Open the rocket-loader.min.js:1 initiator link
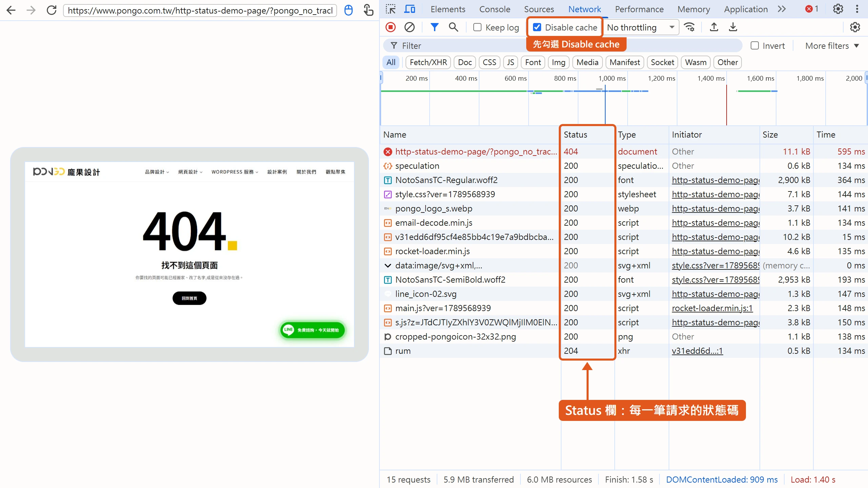The image size is (868, 488). (712, 308)
